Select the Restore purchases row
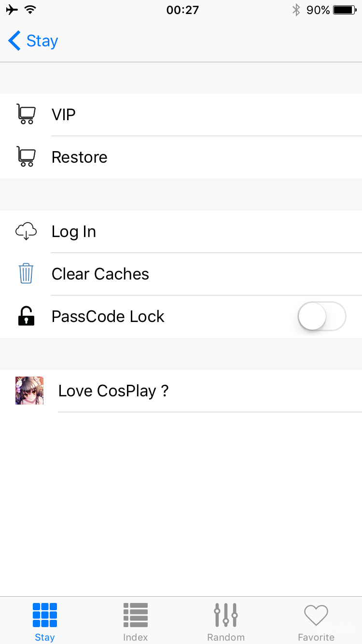Viewport: 362px width, 644px height. point(193,157)
